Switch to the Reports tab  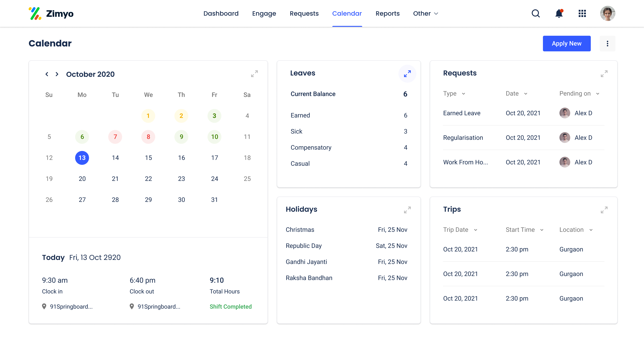(388, 13)
